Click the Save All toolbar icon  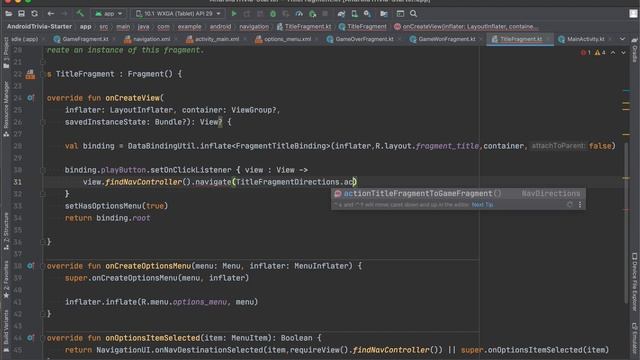click(x=21, y=13)
